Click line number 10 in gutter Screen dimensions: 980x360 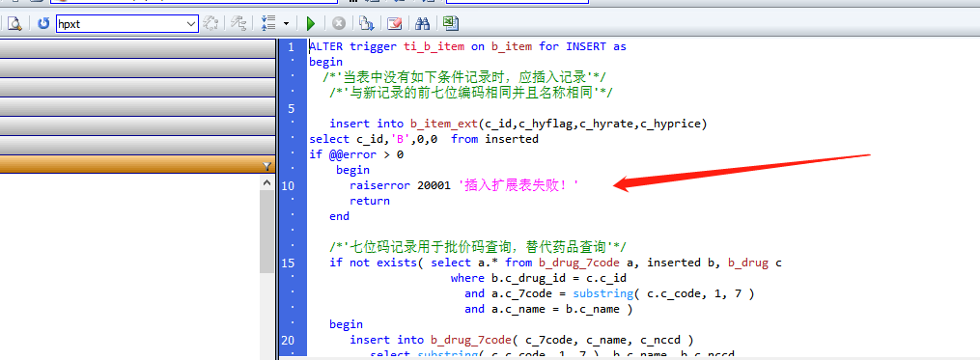point(288,185)
